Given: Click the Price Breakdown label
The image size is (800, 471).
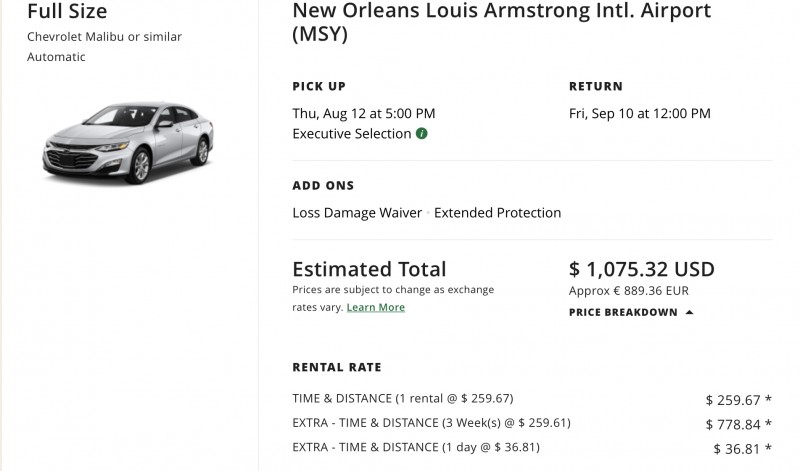Looking at the screenshot, I should pos(623,312).
